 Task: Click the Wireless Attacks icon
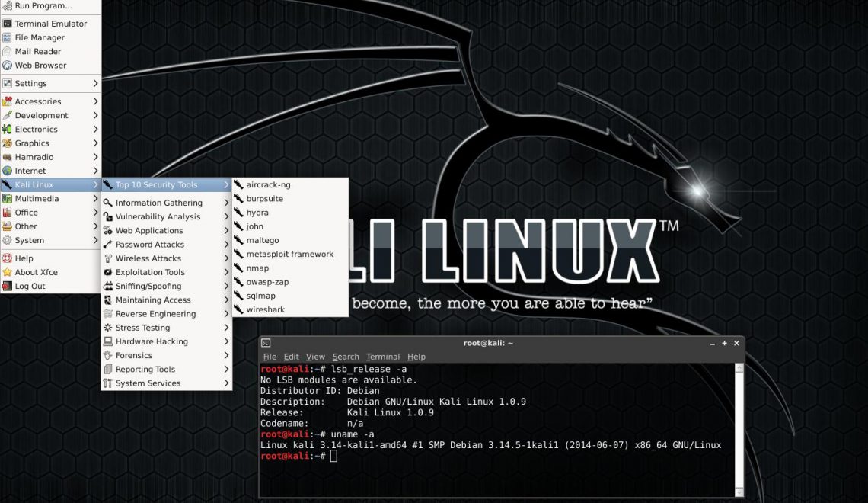tap(108, 258)
